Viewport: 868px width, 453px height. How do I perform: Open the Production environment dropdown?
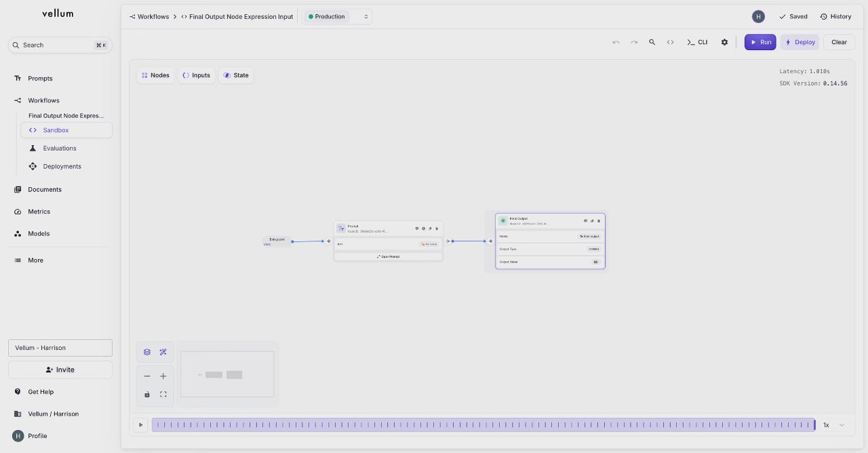(337, 16)
